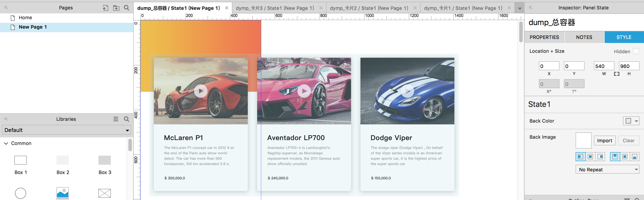The height and width of the screenshot is (200, 644).
Task: Open the Default library dropdown
Action: coord(67,130)
